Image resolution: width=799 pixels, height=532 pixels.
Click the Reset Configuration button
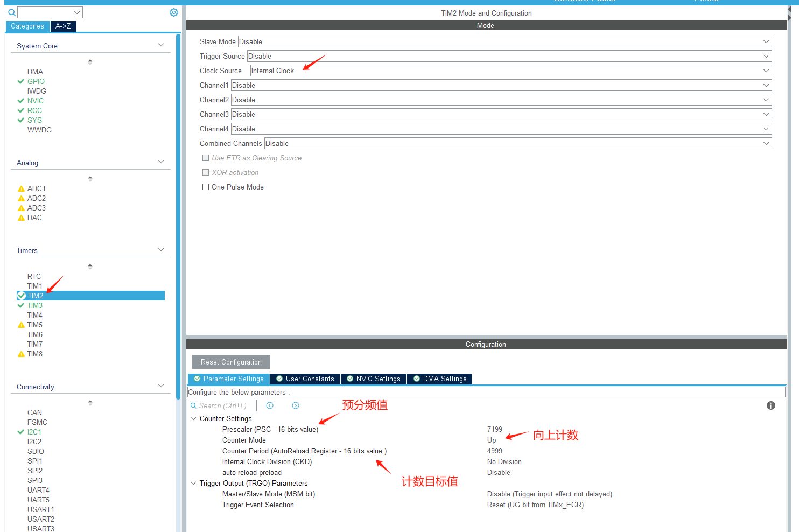pyautogui.click(x=231, y=362)
